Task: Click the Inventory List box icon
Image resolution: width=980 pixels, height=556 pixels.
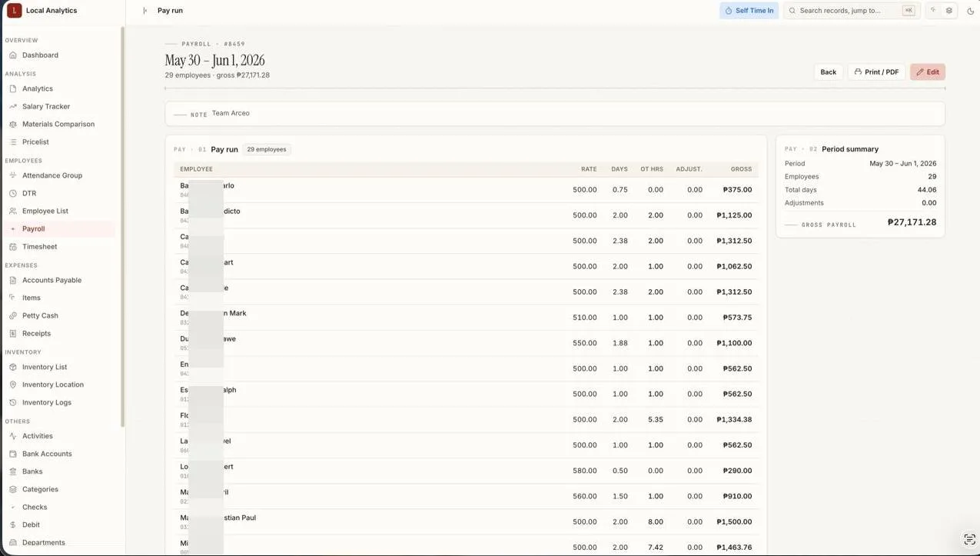Action: click(x=13, y=367)
